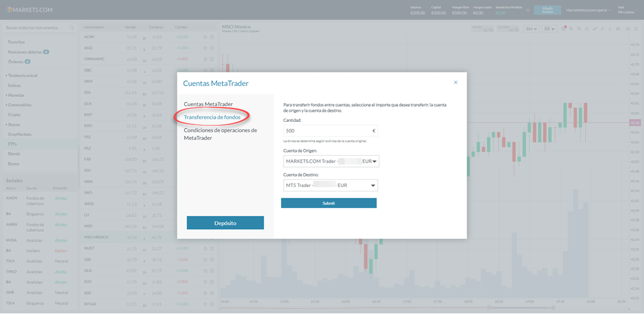Favorite the QLD instrument star
Screen dimensions: 644x314
206,271
